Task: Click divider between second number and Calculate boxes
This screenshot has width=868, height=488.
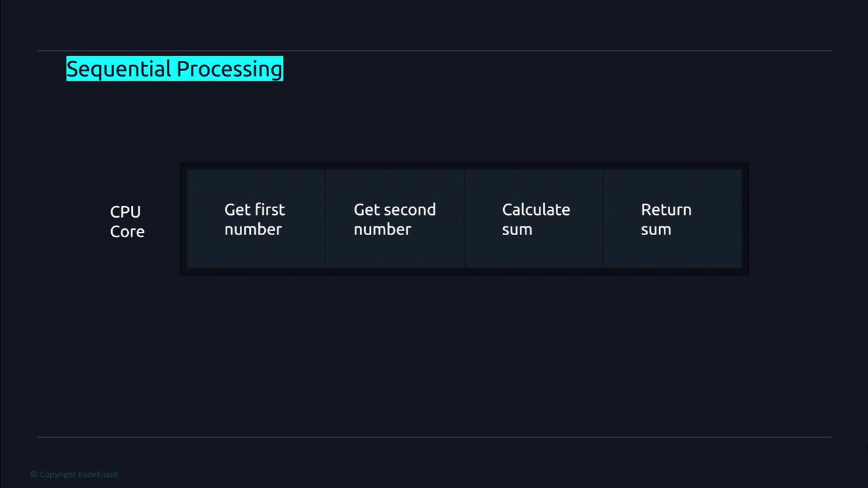Action: click(x=465, y=219)
